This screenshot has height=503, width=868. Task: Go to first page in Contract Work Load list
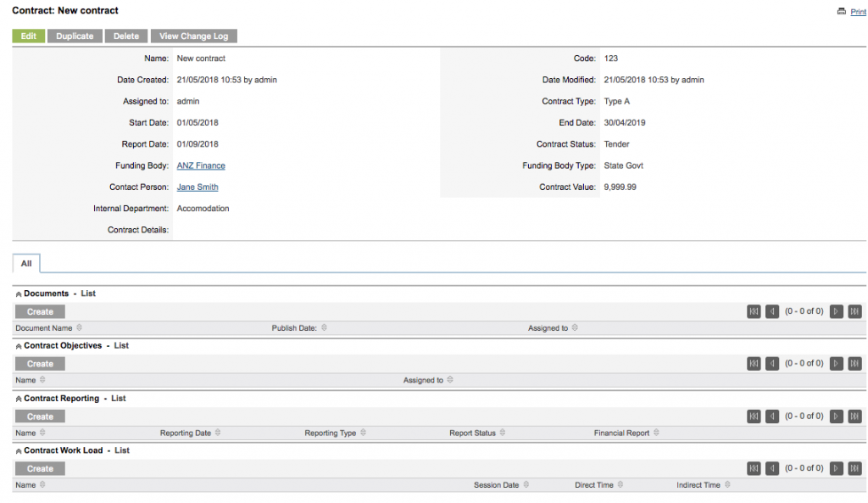point(754,468)
